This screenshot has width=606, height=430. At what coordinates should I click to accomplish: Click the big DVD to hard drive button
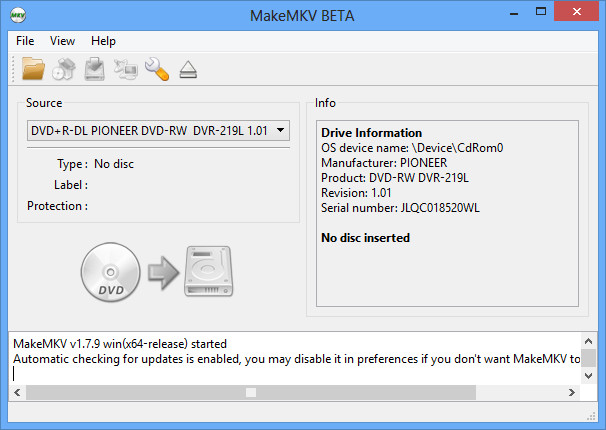[157, 272]
